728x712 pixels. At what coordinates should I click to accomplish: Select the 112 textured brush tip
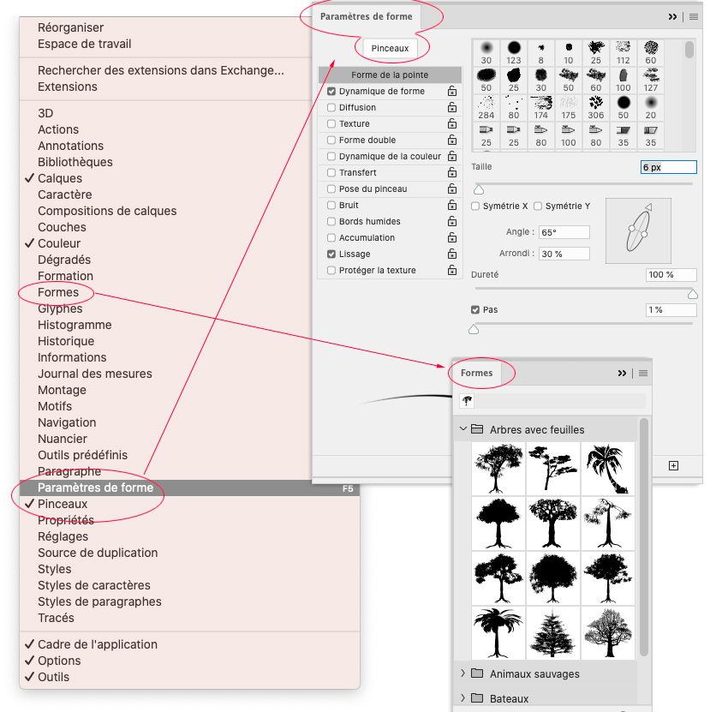(x=623, y=52)
